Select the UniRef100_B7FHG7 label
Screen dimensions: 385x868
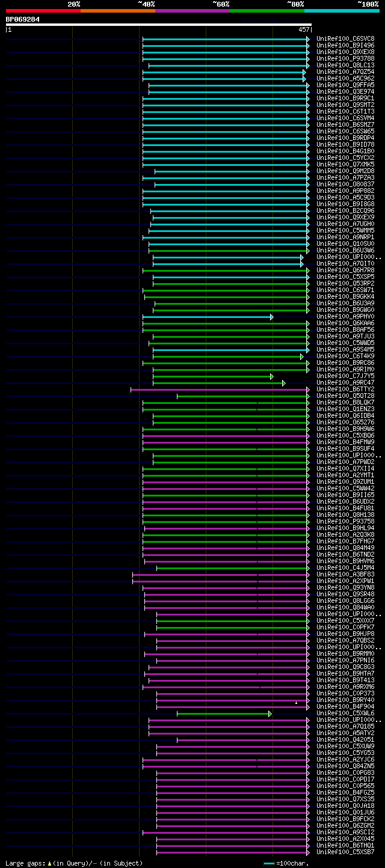click(x=345, y=541)
